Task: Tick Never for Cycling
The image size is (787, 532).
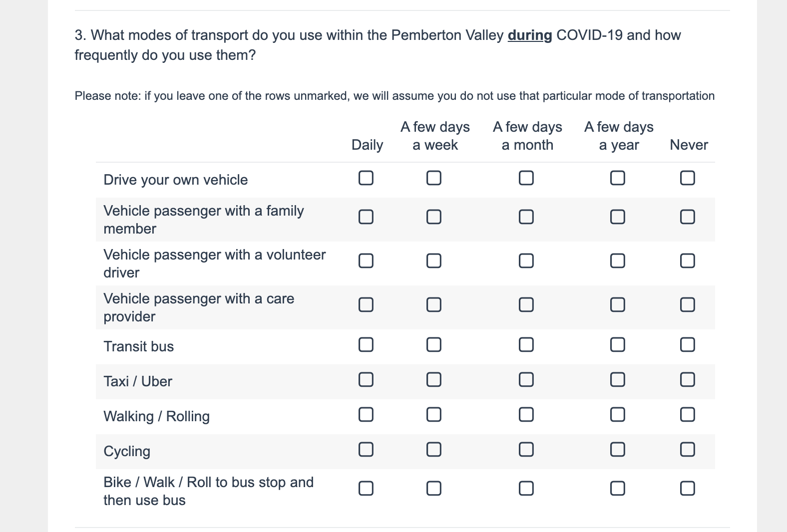Action: point(688,450)
